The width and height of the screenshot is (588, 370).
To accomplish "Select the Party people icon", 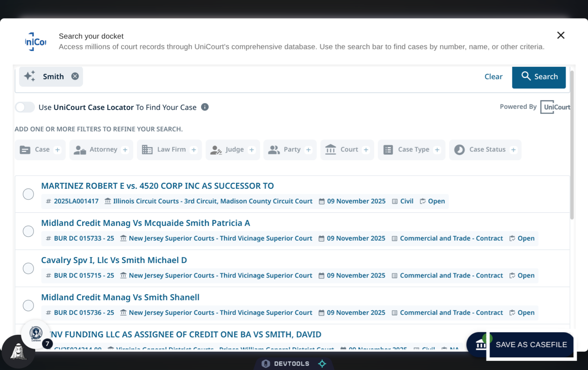I will (x=273, y=149).
